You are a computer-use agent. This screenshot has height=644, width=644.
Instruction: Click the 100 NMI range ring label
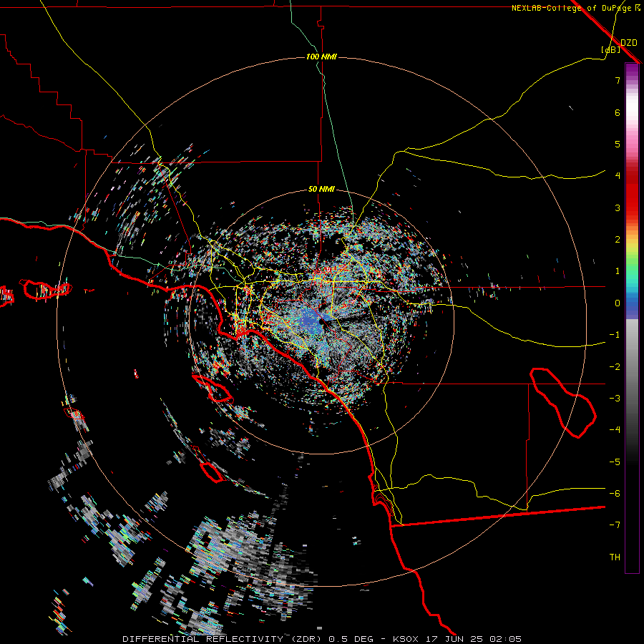coord(321,57)
